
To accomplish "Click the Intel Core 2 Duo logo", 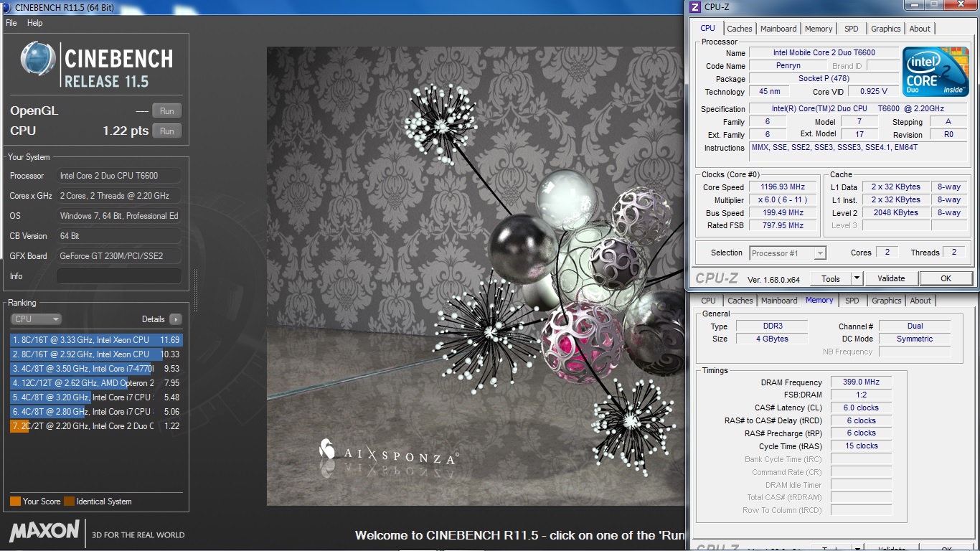I will pos(936,72).
